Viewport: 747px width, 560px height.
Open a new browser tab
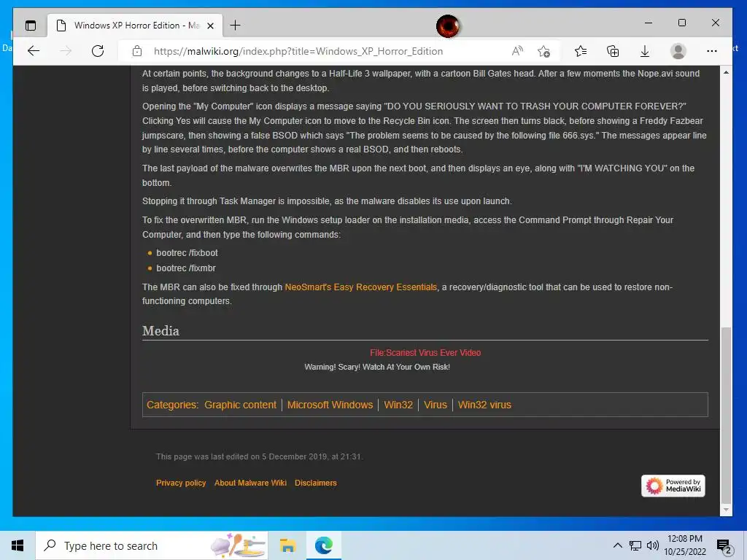[236, 26]
